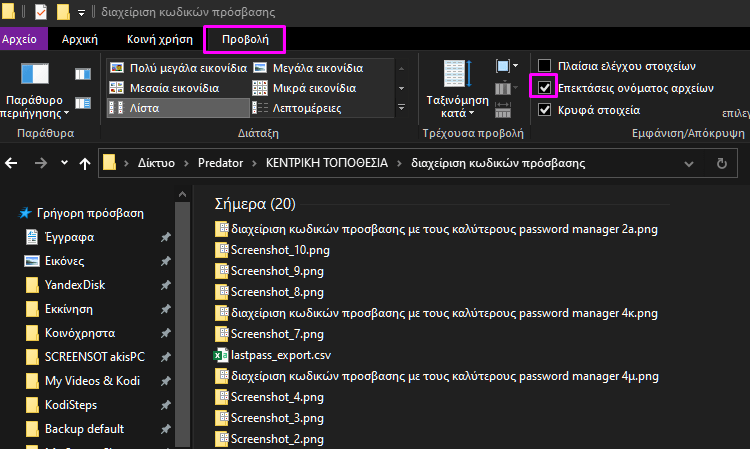Open the Ταξινόμηση κατά sort menu
This screenshot has width=750, height=449.
(457, 89)
